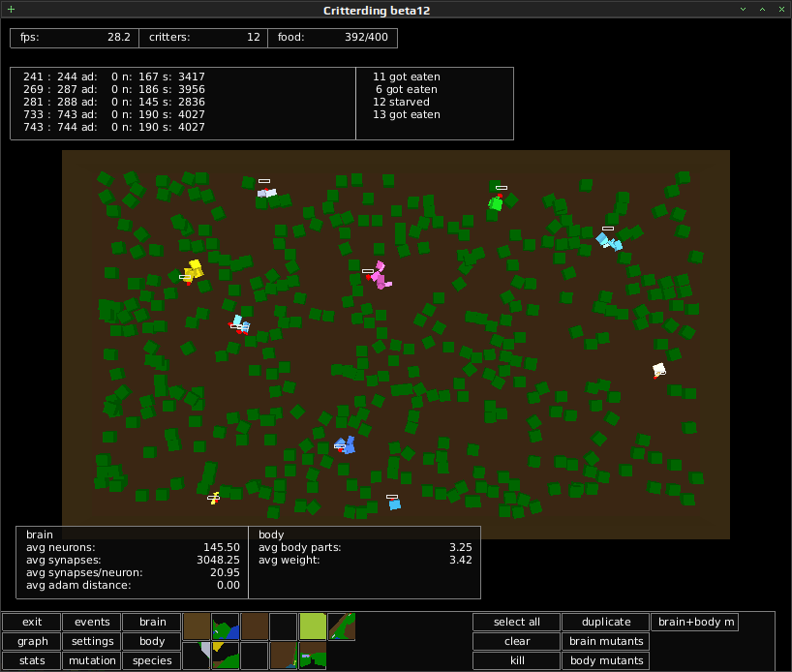The image size is (792, 672).
Task: Pick the thumbnail with the yellow wedge
Action: (226, 656)
